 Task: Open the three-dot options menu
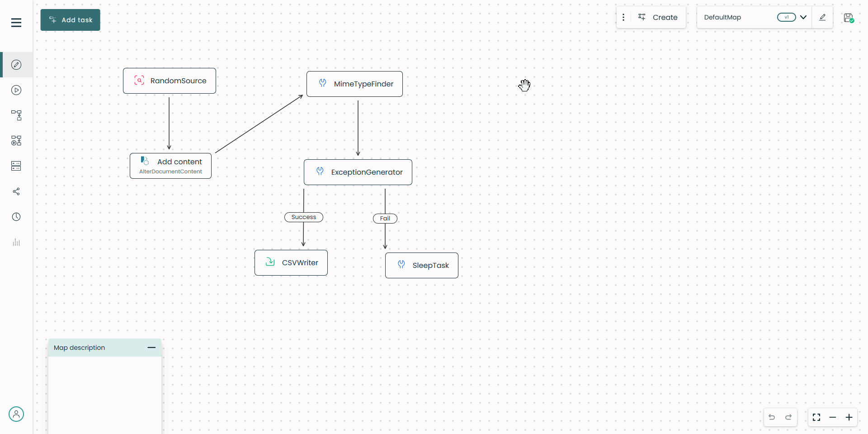click(623, 17)
